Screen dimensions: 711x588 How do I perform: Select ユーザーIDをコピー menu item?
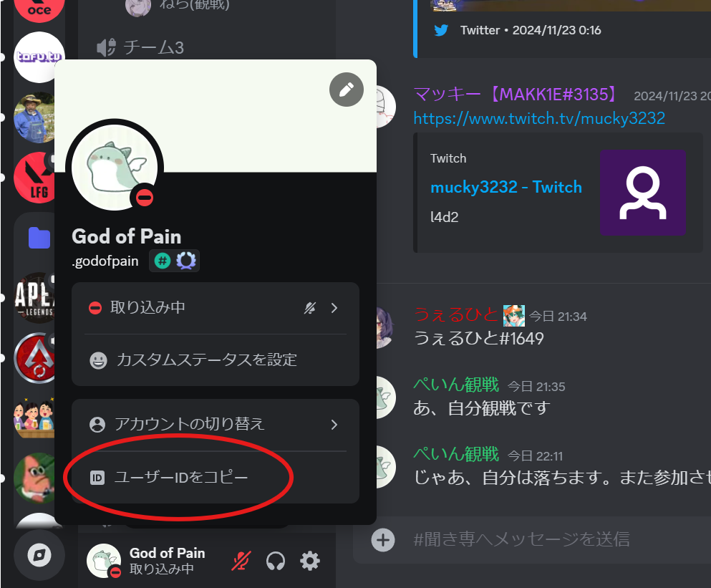[x=216, y=477]
